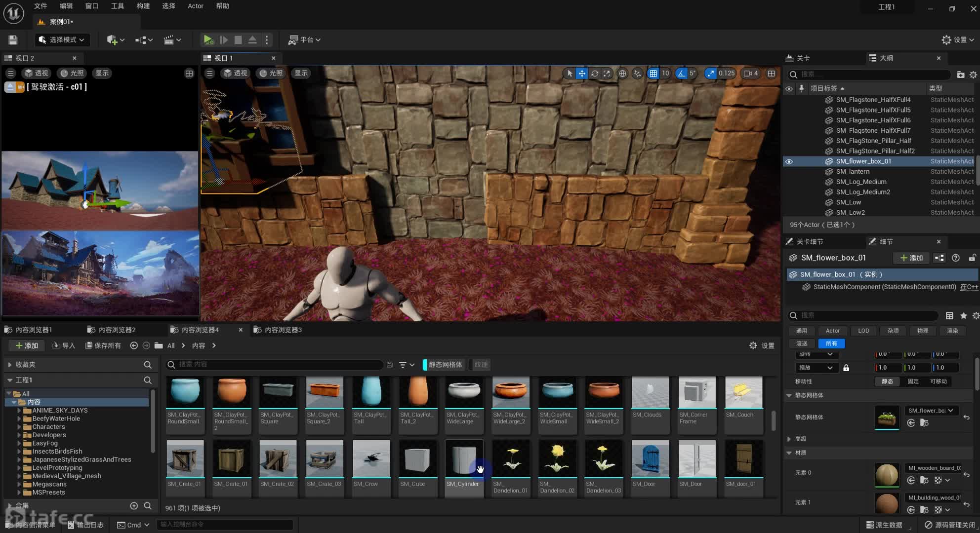Switch to 关卡 tab
Screen dimensions: 980x533
point(803,58)
